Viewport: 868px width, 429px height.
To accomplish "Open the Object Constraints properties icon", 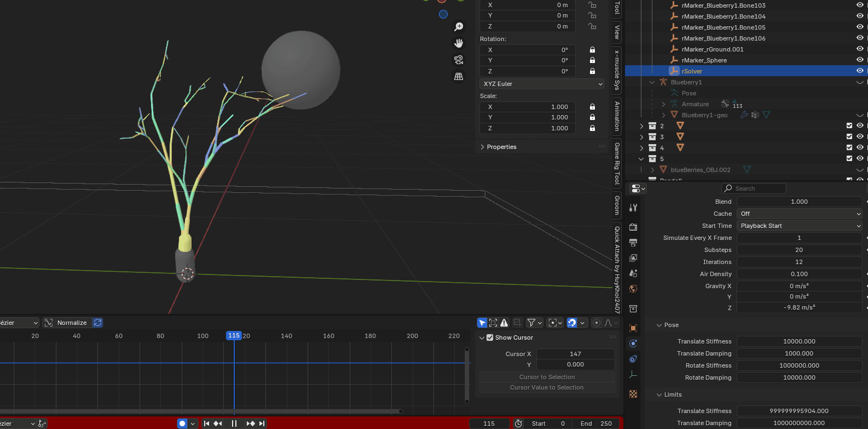I will pos(633,359).
